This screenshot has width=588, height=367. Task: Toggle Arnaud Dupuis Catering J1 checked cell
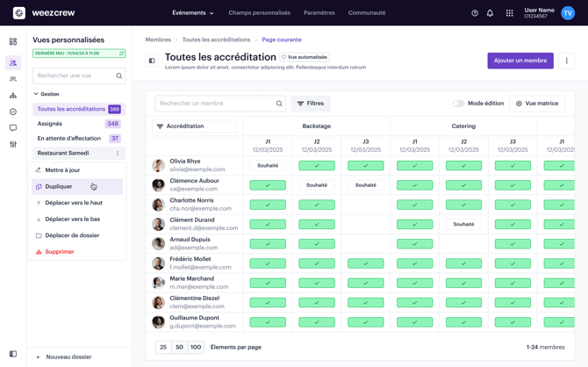click(x=414, y=244)
